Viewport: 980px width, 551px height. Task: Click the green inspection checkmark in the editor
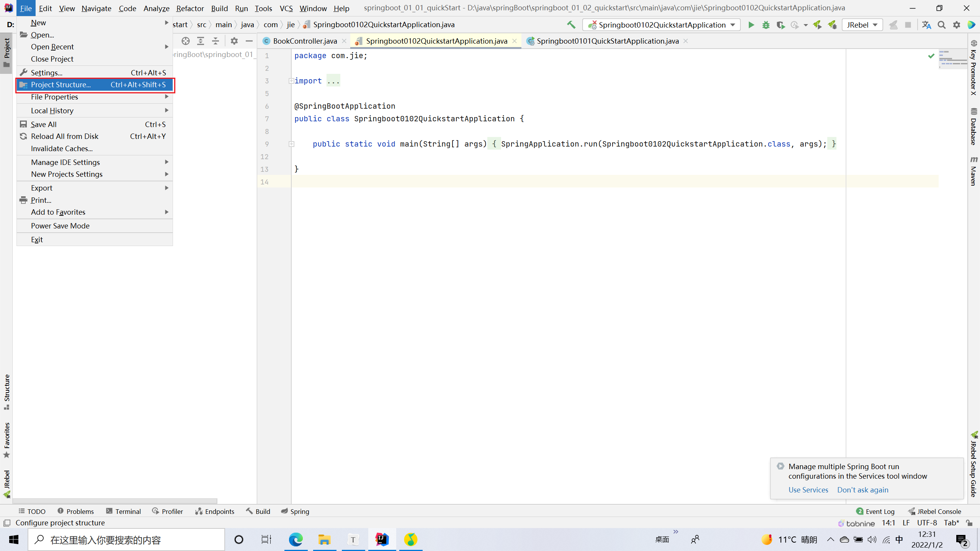coord(931,56)
